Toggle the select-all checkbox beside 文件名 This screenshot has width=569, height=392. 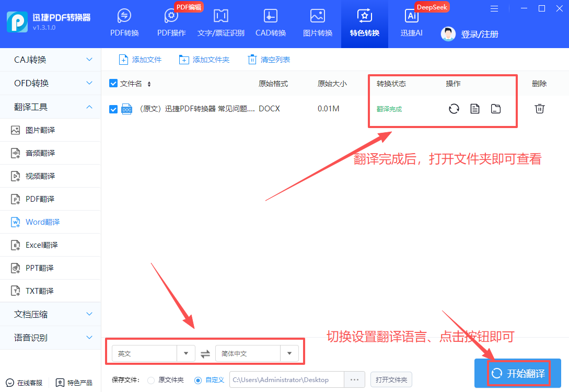[x=113, y=83]
